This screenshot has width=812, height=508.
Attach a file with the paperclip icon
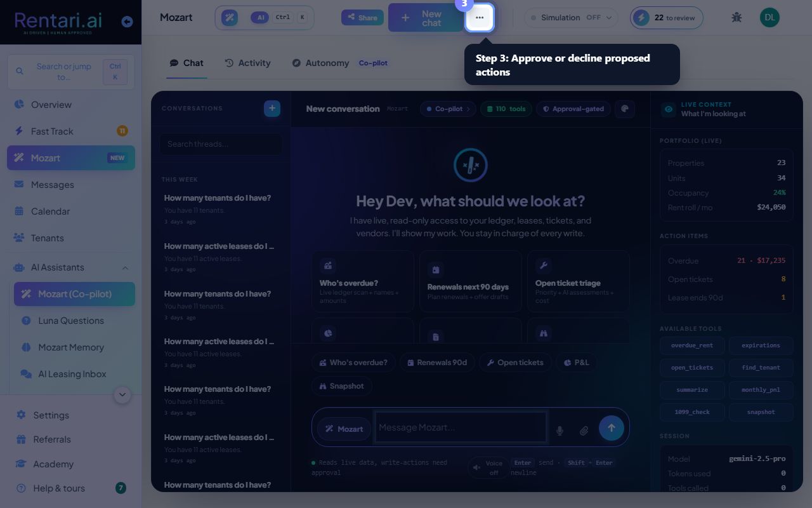(584, 431)
